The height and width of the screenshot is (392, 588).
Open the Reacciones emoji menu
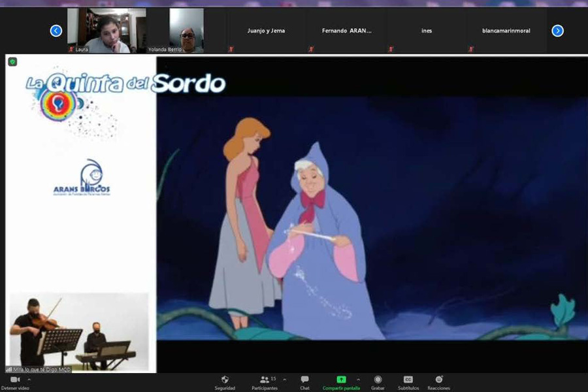coord(439,380)
